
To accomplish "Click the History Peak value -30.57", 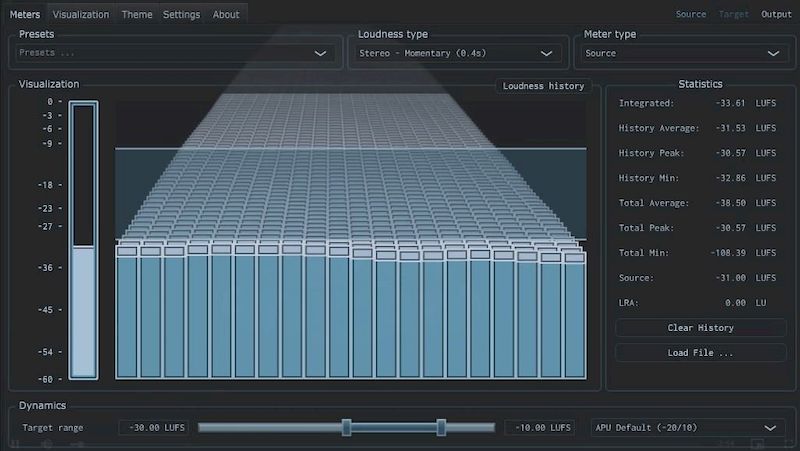I will pos(730,153).
